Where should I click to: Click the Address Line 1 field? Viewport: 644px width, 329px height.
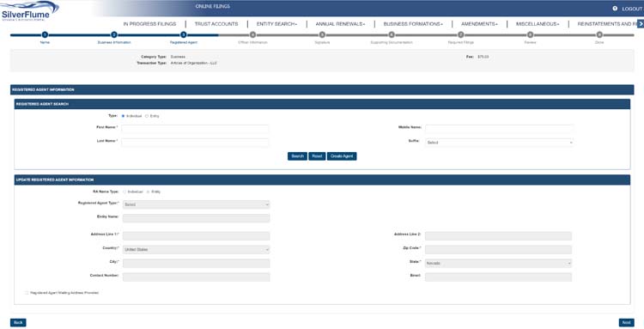(x=197, y=235)
